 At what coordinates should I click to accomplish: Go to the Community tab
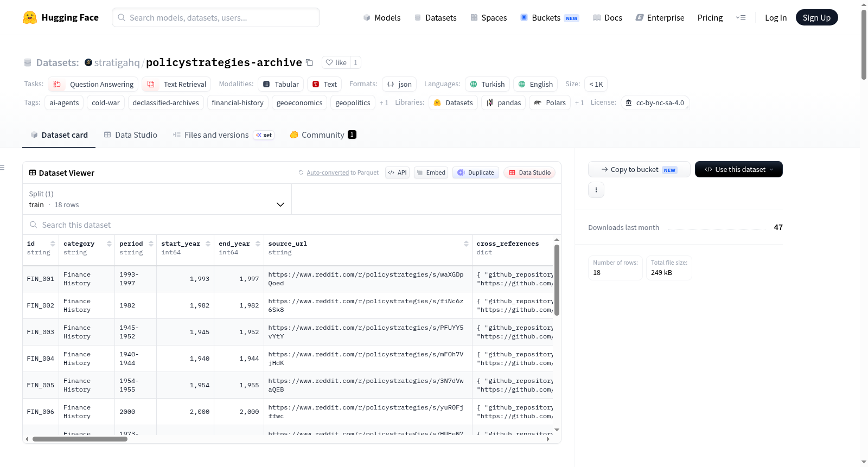323,135
